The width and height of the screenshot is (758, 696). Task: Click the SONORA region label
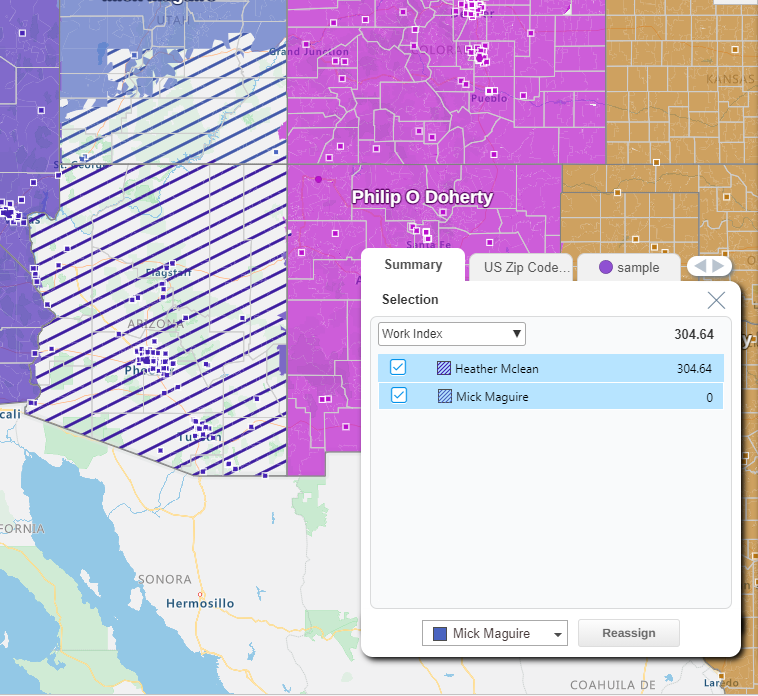(x=165, y=579)
